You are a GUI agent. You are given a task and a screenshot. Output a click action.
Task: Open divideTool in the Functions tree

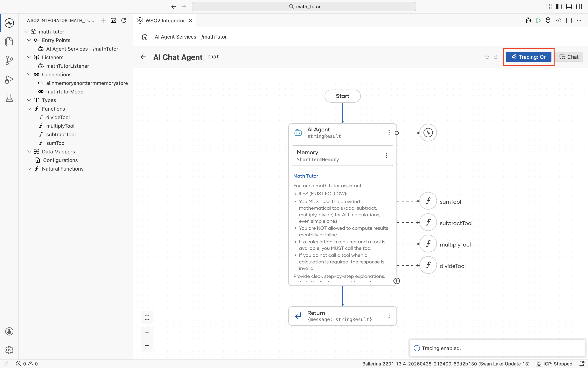tap(76, 117)
